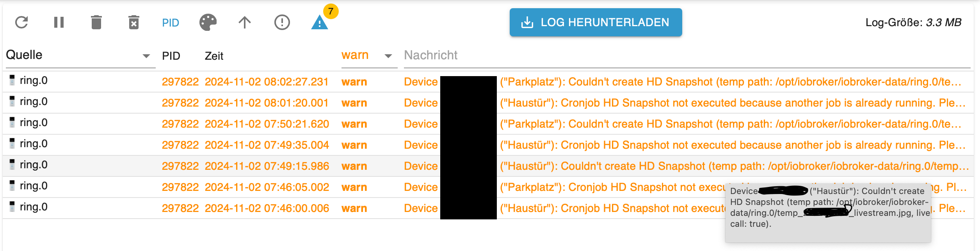Open the color palette icon

208,22
